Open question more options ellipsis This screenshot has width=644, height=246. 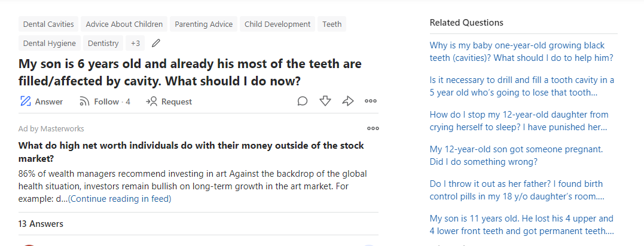click(x=371, y=102)
